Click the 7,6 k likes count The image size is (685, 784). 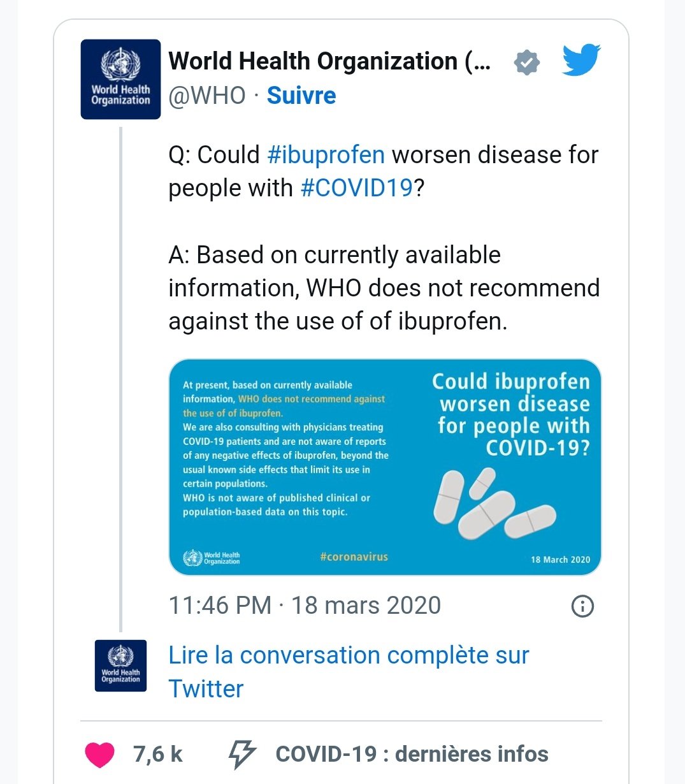(158, 755)
